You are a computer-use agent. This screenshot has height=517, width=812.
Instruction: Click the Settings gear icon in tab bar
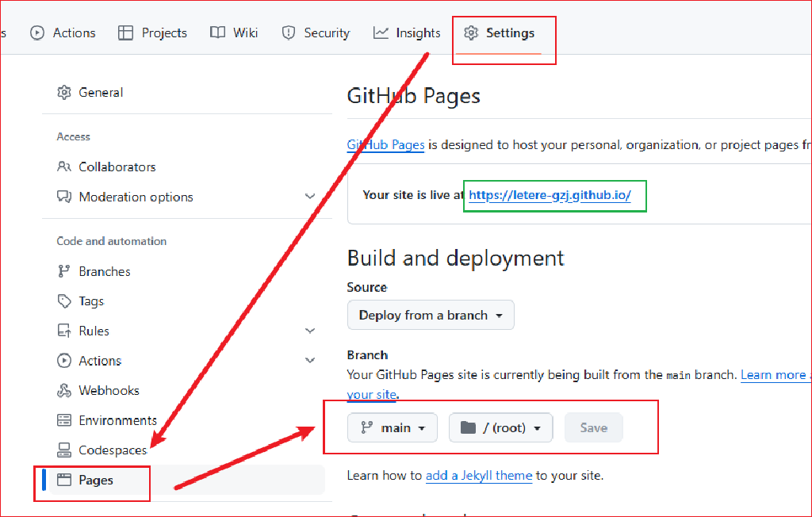click(471, 33)
